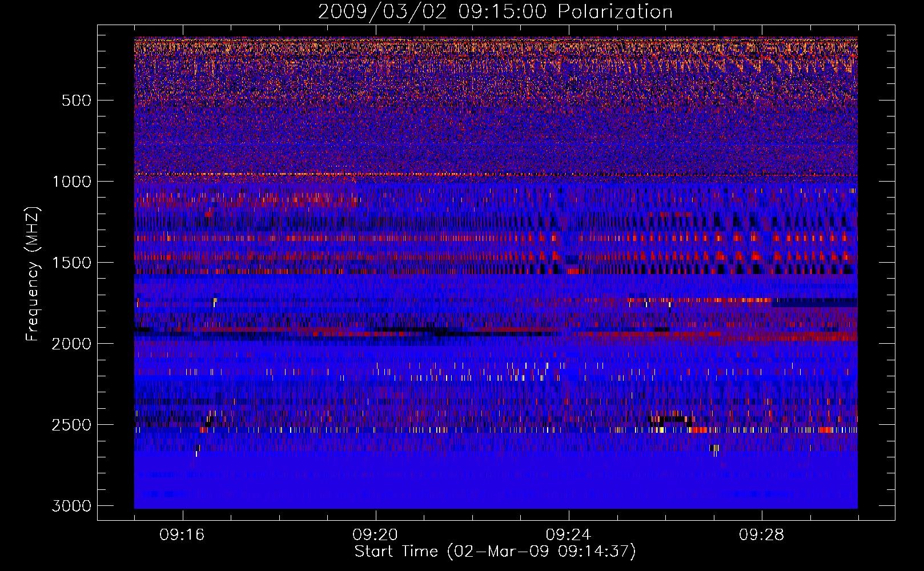
Task: Click the 'Start Time (02-Mar-09 09:14:37)' x-axis label
Action: point(495,552)
